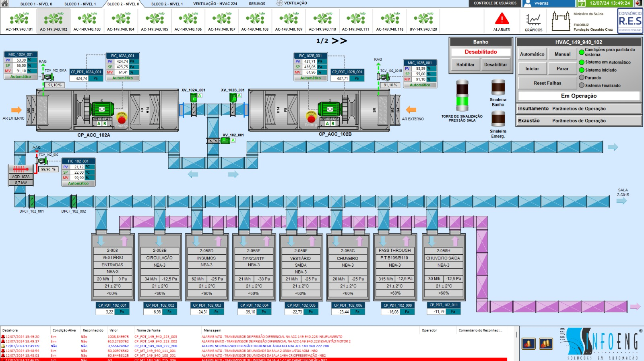Click the first alarm bell icon near Infoeng logo
This screenshot has width=644, height=361.
[528, 343]
